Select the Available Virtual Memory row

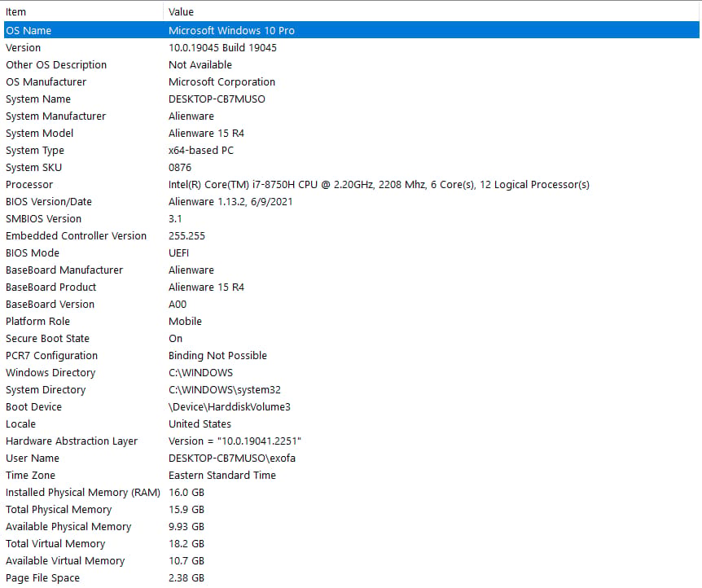(352, 560)
